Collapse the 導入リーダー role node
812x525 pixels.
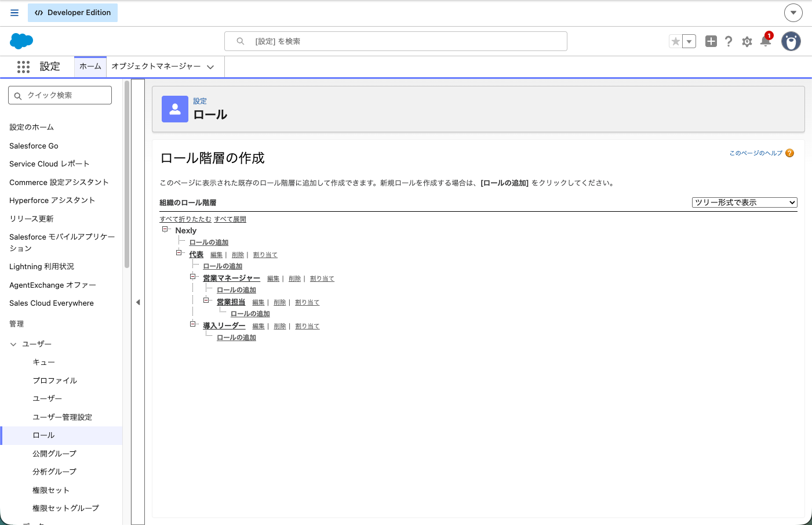tap(192, 324)
